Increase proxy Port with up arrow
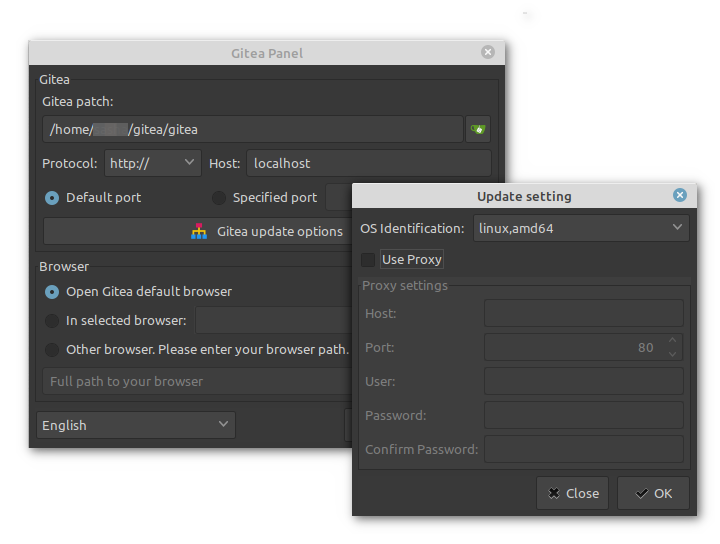The height and width of the screenshot is (544, 720). (x=672, y=340)
